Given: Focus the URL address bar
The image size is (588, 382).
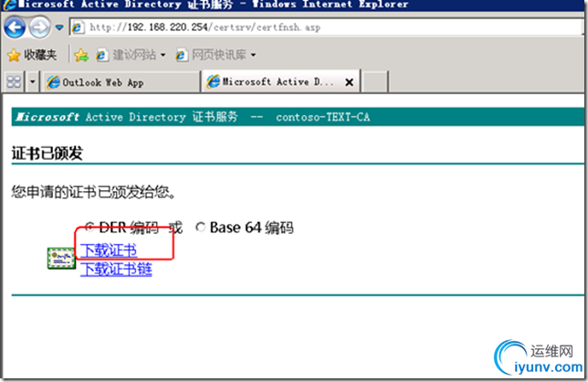Looking at the screenshot, I should point(326,27).
